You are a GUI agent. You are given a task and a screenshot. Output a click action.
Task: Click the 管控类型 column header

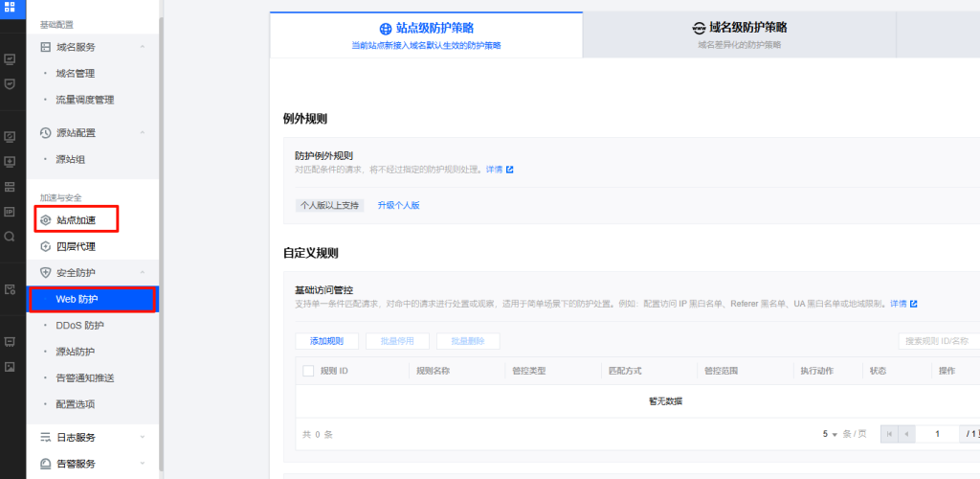click(528, 371)
